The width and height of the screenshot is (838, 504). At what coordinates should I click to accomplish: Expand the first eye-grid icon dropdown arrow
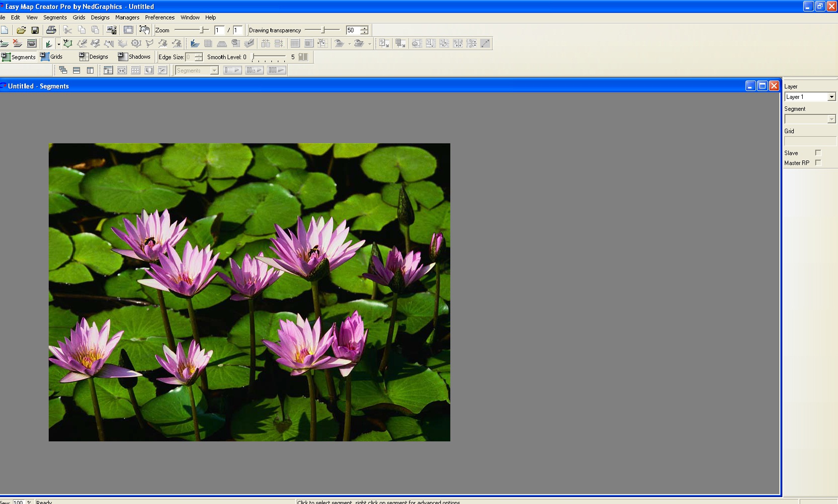(349, 44)
